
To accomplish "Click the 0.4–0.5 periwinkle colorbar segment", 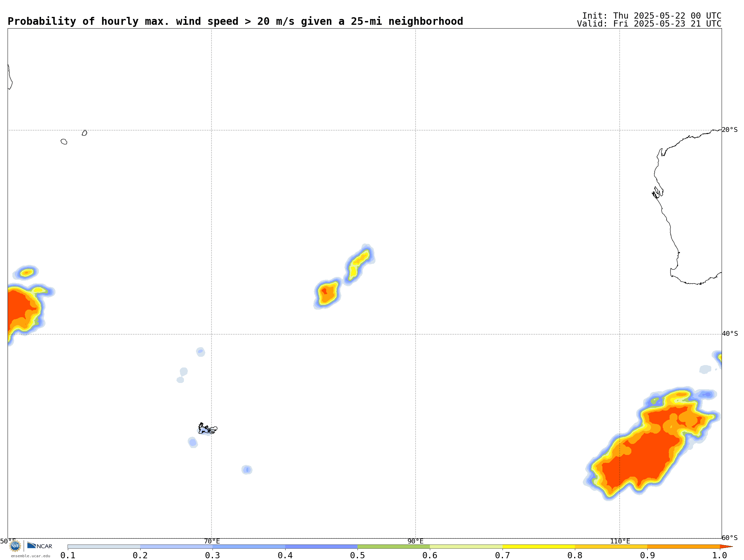I will point(321,547).
